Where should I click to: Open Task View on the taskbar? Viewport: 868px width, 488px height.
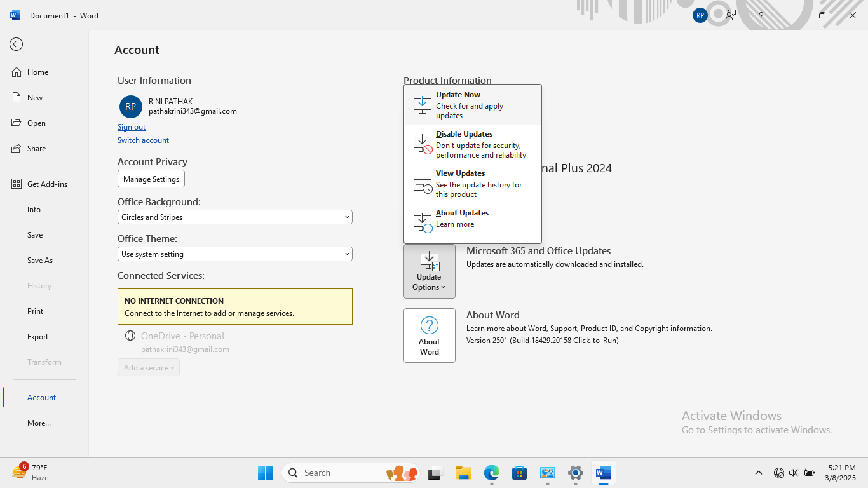click(434, 473)
